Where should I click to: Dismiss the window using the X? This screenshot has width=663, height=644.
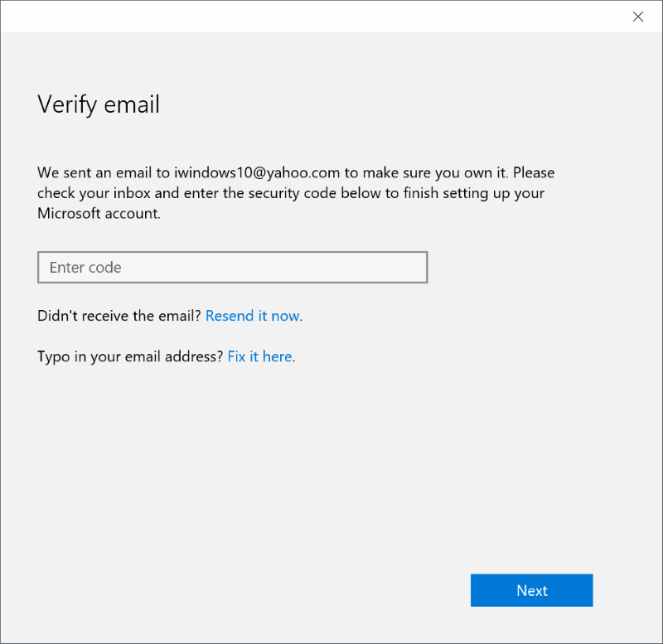(638, 17)
